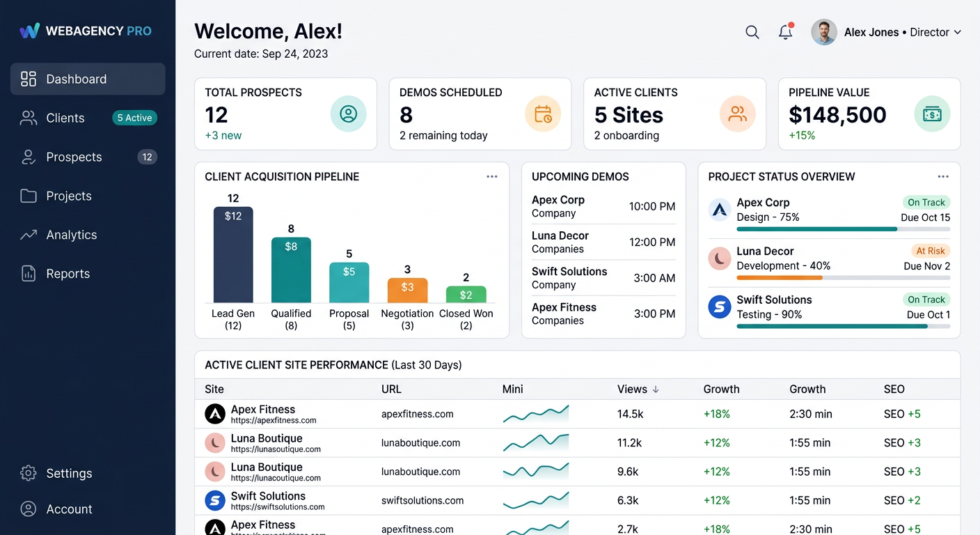Click the WebAgency Pro logo icon
980x535 pixels.
click(x=29, y=31)
